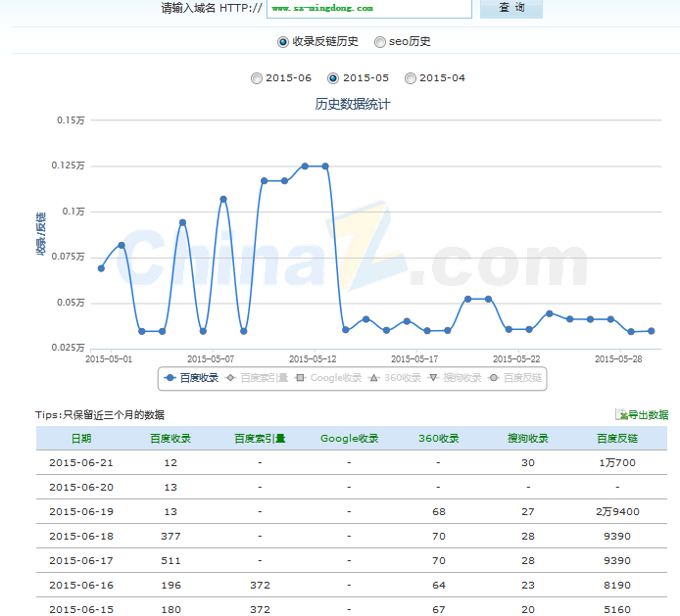Toggle 百度索引量 legend series icon
The width and height of the screenshot is (680, 616).
231,378
